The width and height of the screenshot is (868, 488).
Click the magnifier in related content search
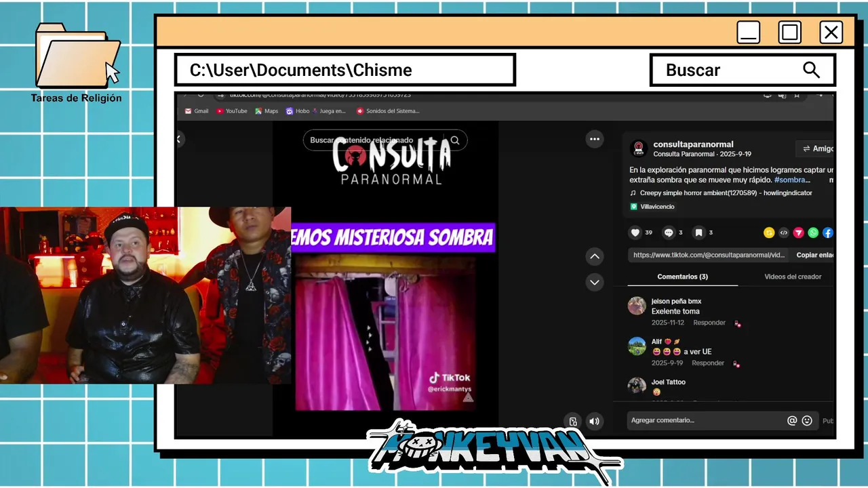(455, 140)
